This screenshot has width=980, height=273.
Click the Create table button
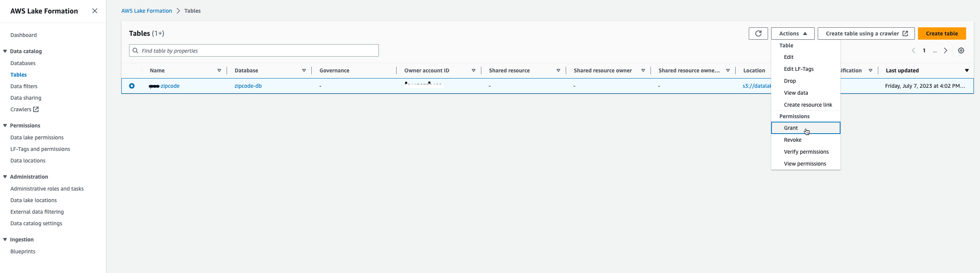point(941,33)
